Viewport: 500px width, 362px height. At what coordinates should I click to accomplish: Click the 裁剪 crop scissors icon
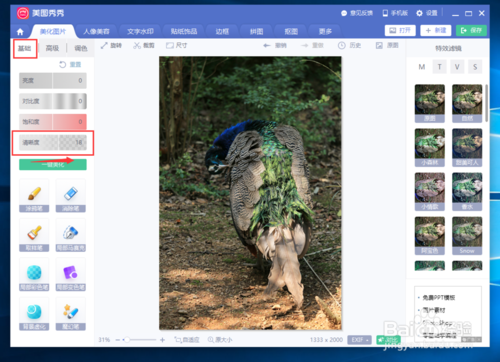coord(137,45)
